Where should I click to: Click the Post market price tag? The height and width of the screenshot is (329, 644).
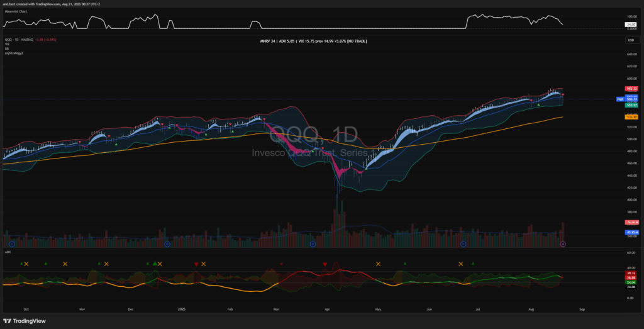click(619, 99)
